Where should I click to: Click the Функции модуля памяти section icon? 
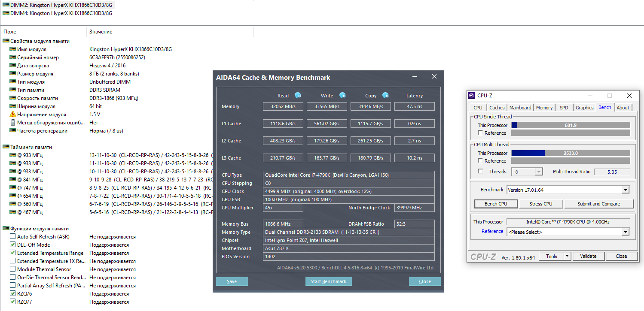[6, 229]
